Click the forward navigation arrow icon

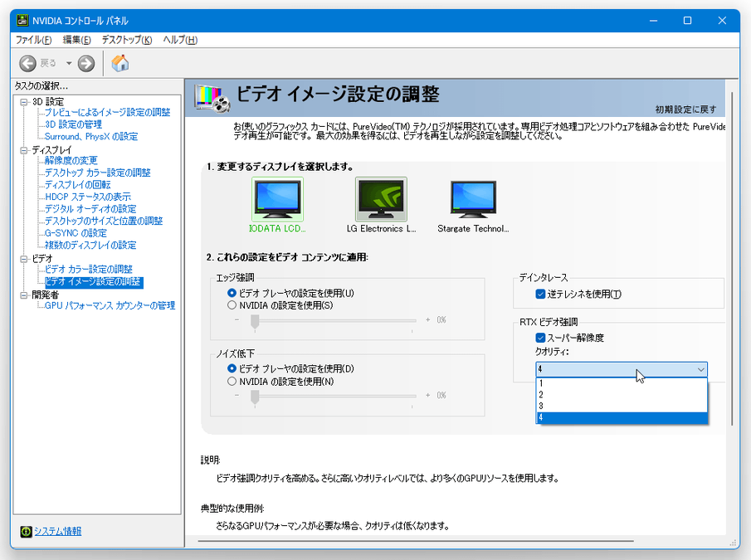(x=86, y=63)
